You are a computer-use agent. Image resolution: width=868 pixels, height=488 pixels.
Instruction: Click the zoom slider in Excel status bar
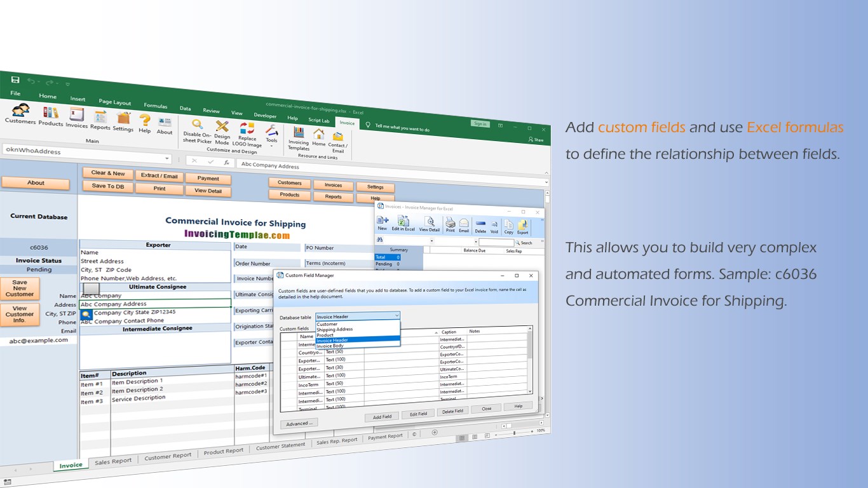click(514, 432)
